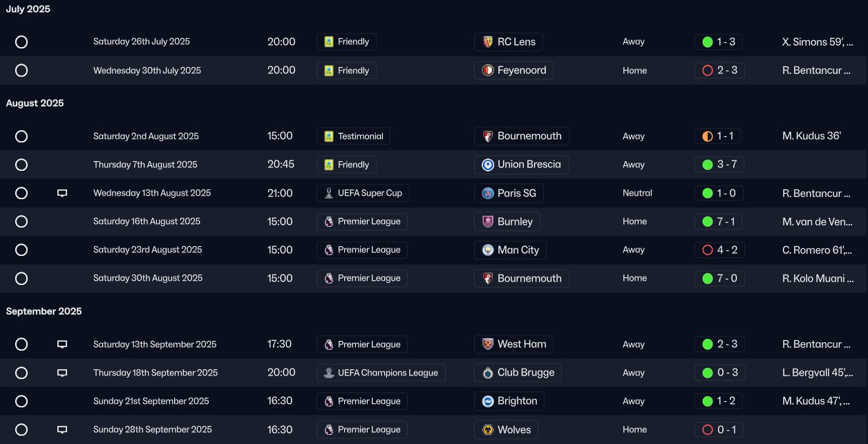Click the TV broadcast icon beside the Wolves fixture

click(x=62, y=429)
